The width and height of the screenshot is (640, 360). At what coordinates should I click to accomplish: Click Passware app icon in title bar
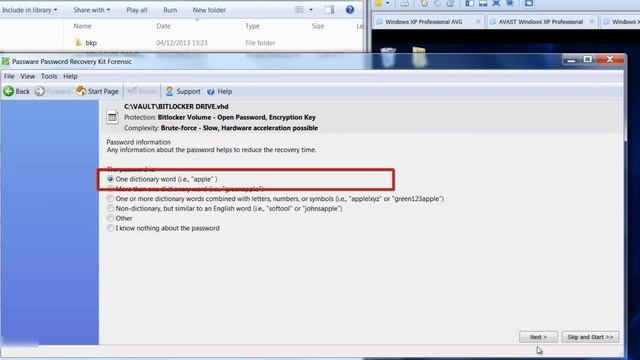(x=5, y=62)
